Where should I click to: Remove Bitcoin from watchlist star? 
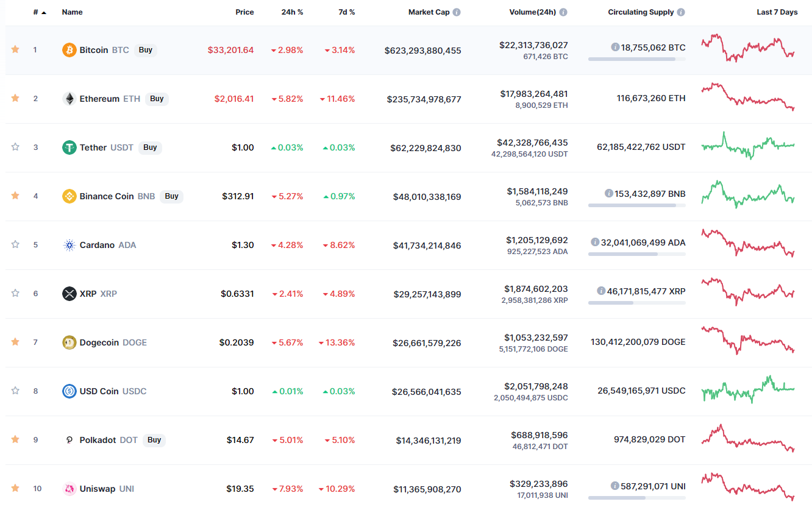[15, 49]
